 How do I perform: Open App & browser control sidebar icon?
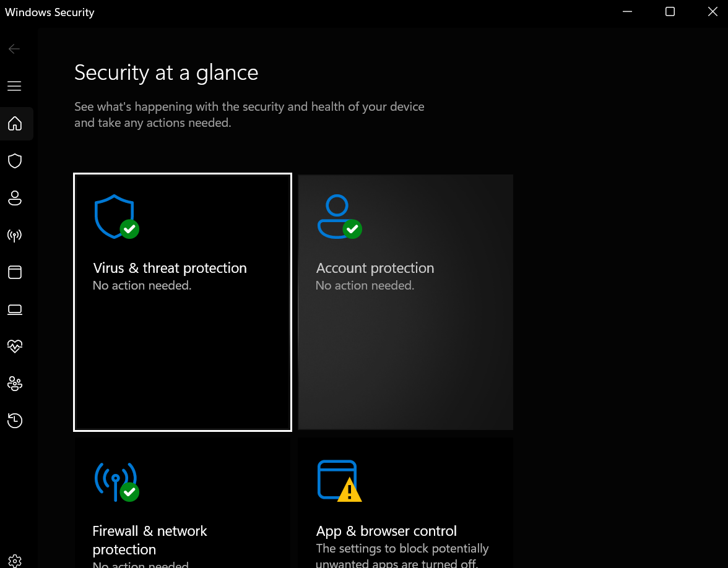click(x=15, y=272)
